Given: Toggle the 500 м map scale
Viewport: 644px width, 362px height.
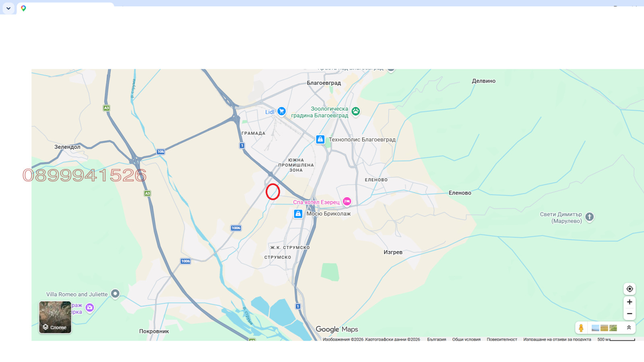Looking at the screenshot, I should pos(616,339).
